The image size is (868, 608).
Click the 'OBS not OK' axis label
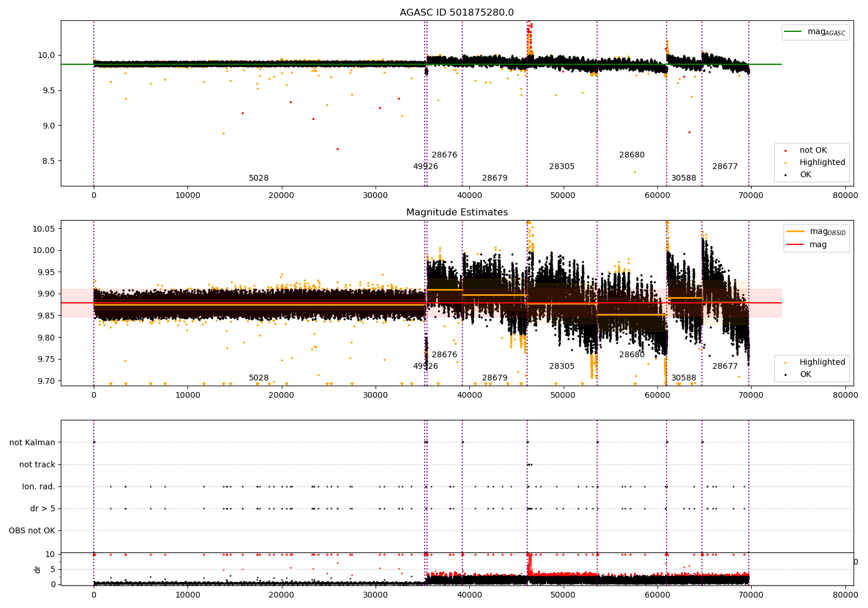32,531
